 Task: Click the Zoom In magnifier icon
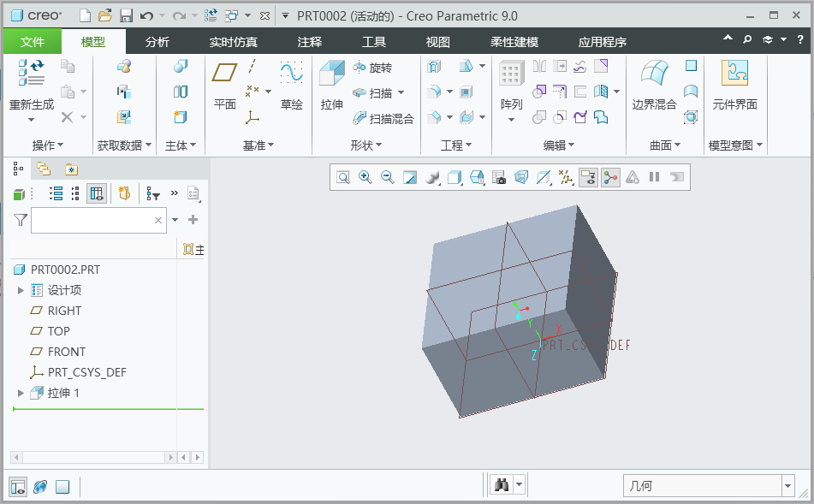365,177
